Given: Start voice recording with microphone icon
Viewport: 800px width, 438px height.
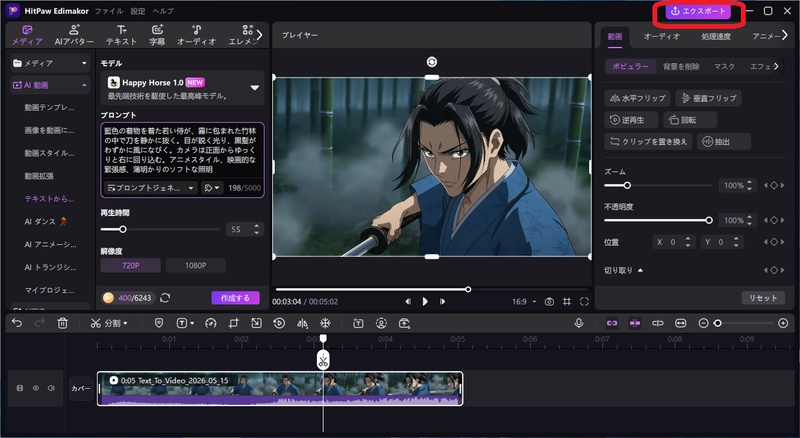Looking at the screenshot, I should point(579,323).
